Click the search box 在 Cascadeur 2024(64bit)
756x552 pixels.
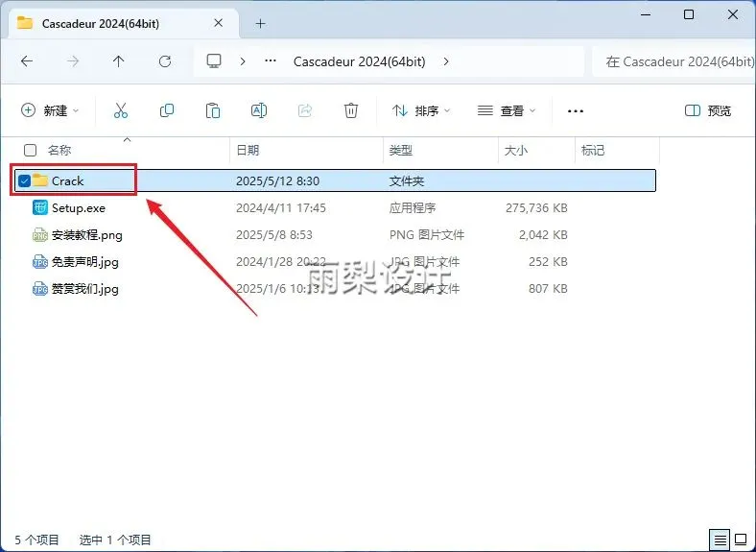pyautogui.click(x=673, y=61)
